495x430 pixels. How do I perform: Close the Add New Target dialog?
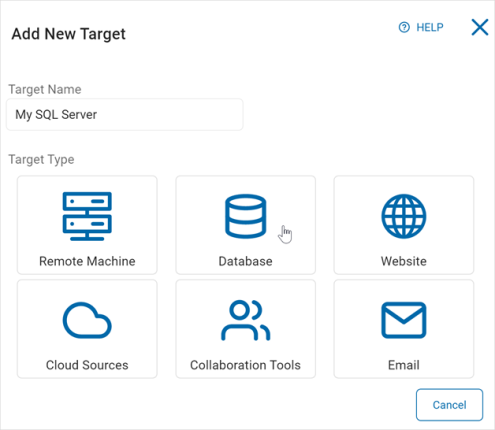(480, 27)
